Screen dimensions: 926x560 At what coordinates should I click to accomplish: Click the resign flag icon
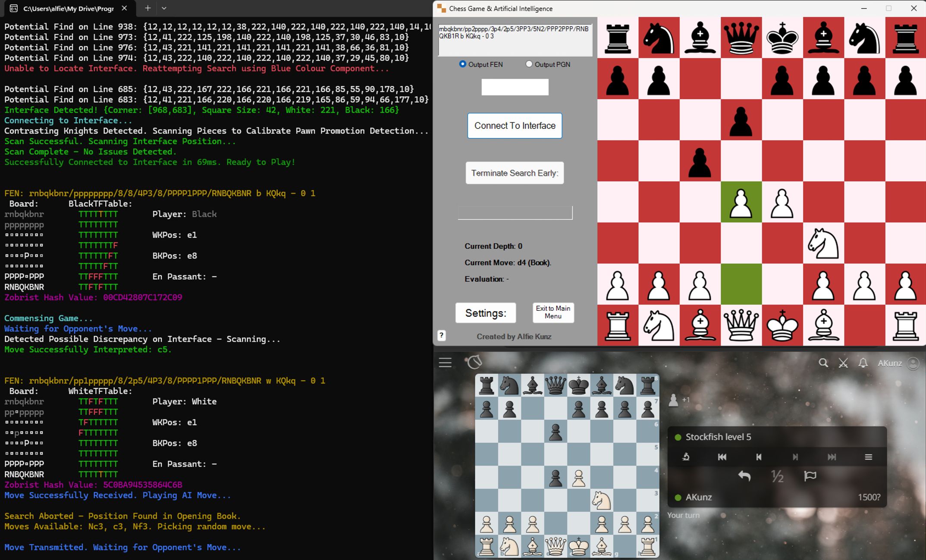(810, 476)
